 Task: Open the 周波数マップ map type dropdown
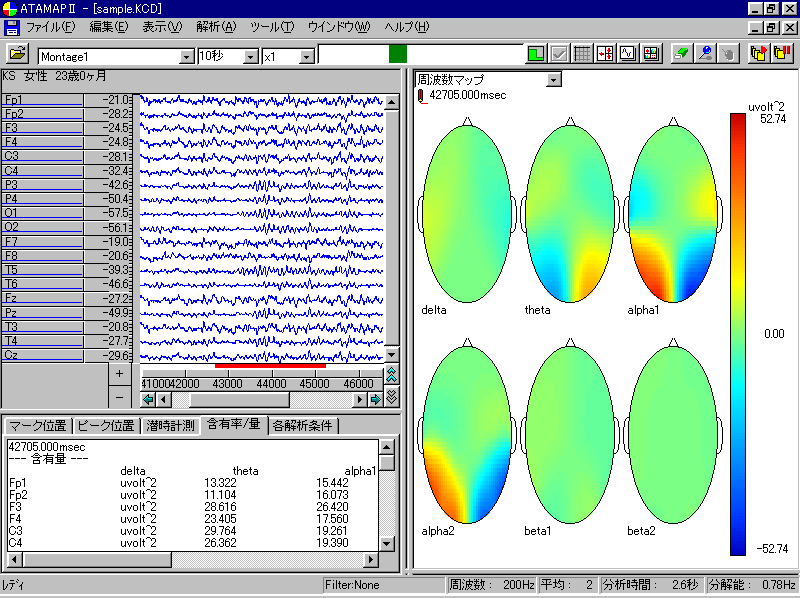[x=553, y=79]
